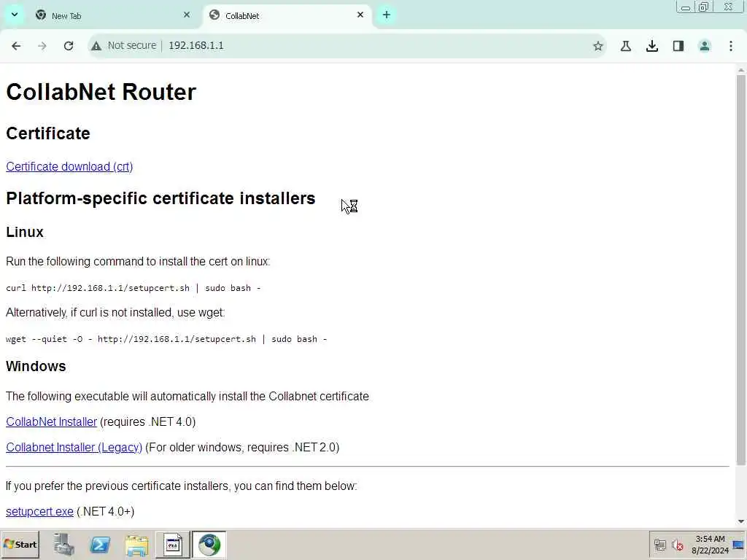Close the CollabNet tab
The height and width of the screenshot is (560, 747).
point(360,15)
